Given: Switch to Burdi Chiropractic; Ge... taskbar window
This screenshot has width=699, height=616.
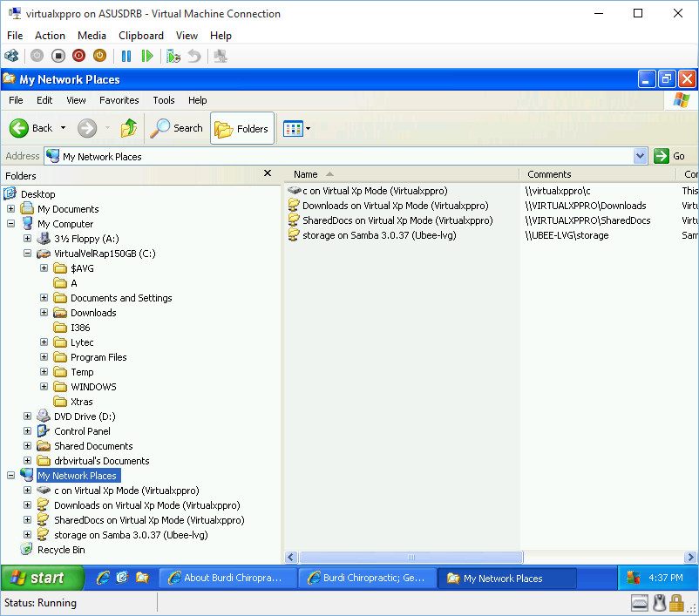Looking at the screenshot, I should 368,579.
